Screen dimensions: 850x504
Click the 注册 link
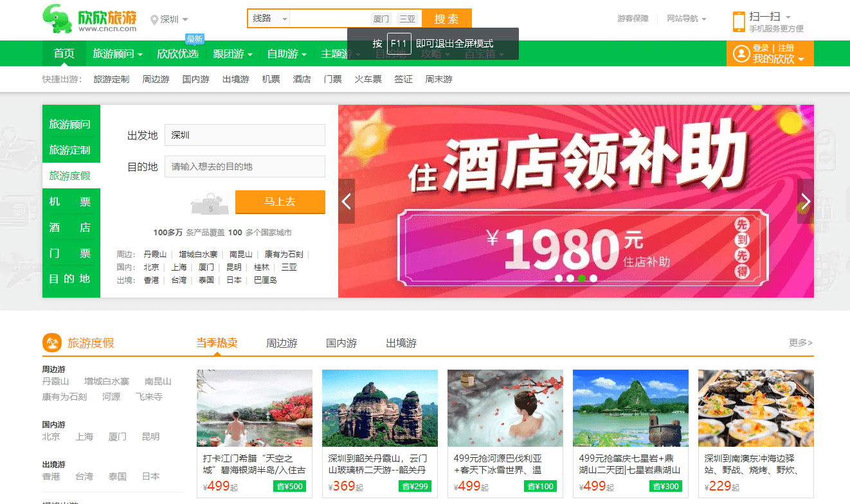(x=786, y=48)
